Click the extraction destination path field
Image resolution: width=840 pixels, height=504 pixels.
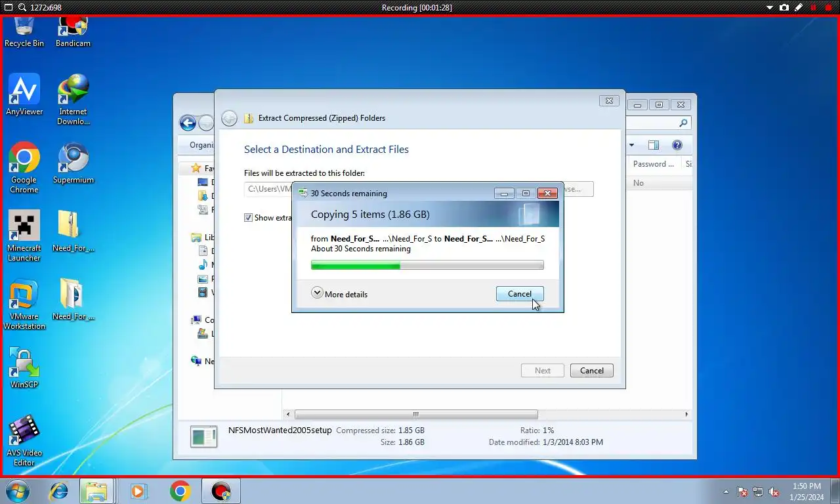pos(268,189)
